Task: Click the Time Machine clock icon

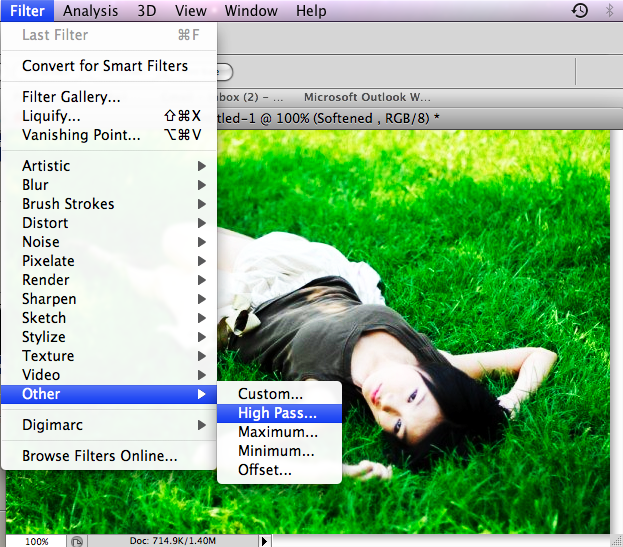Action: click(x=580, y=11)
